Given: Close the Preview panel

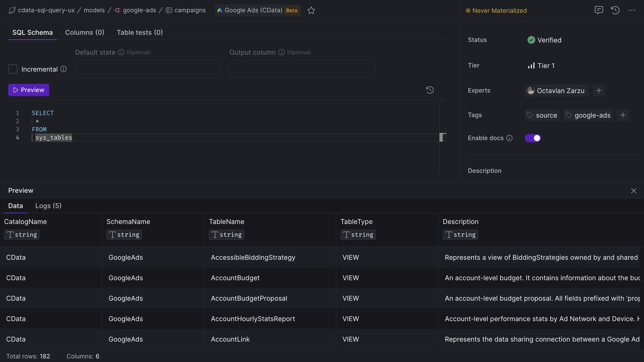Looking at the screenshot, I should (x=634, y=191).
